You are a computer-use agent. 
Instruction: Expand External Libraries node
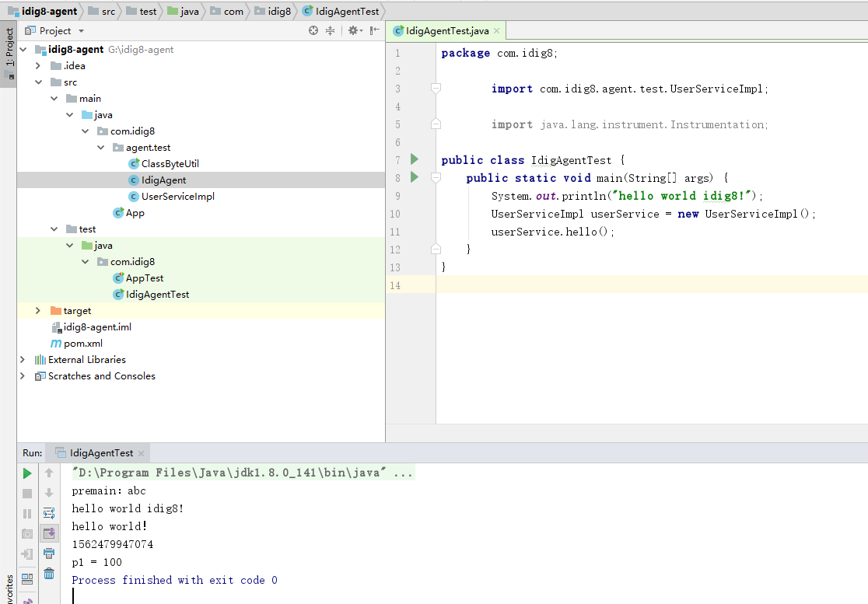pos(23,360)
